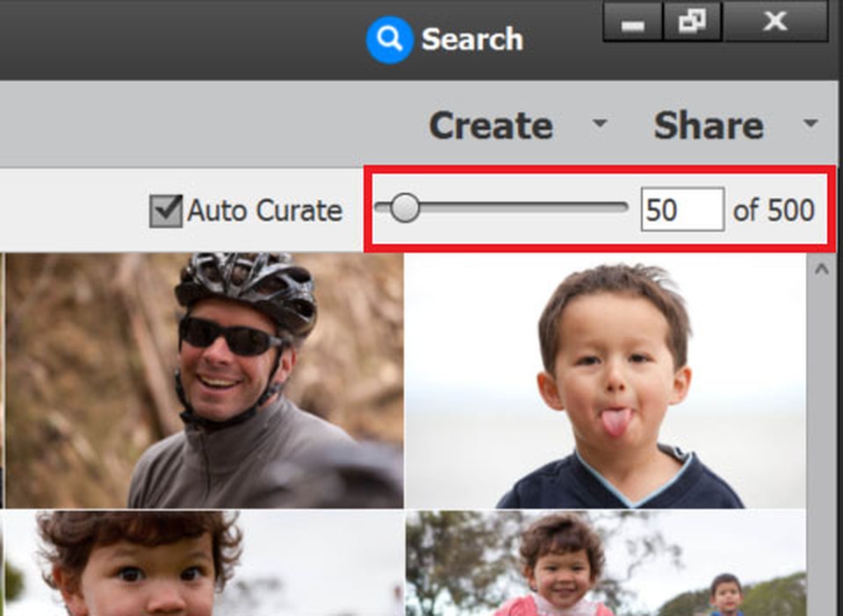This screenshot has width=843, height=616.
Task: Click the 'of 500' total count text
Action: point(774,210)
